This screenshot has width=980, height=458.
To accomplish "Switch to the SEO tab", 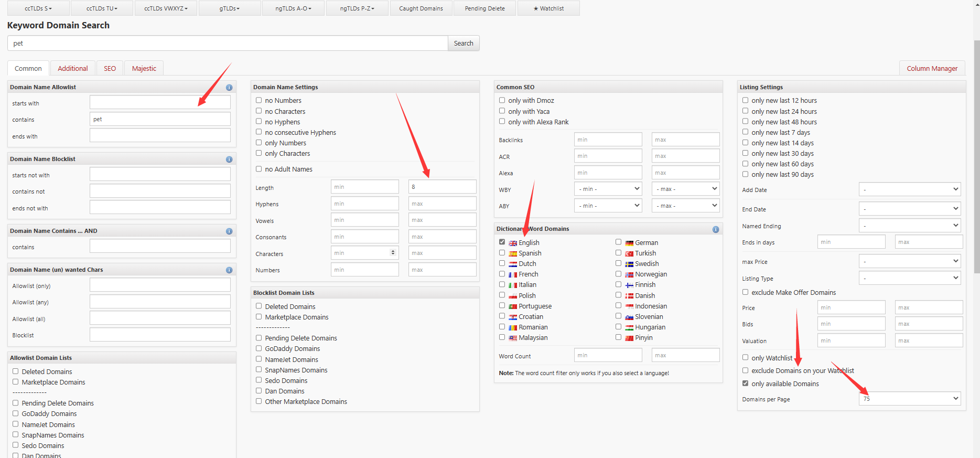I will click(110, 69).
